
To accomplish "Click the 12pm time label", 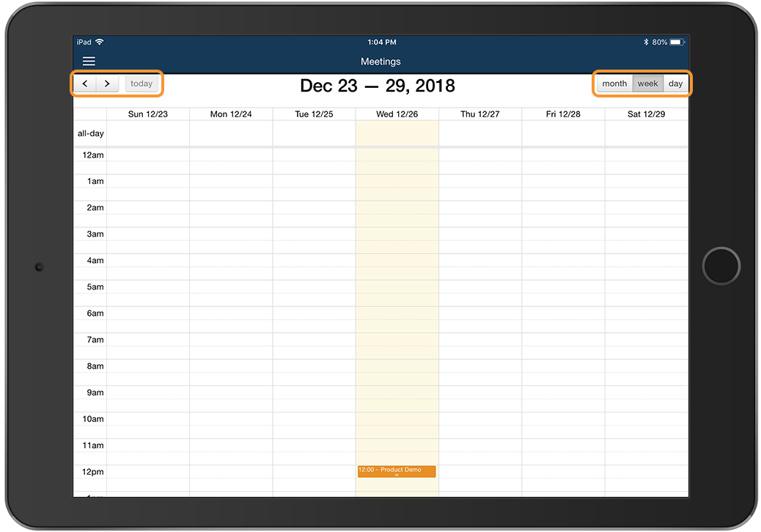I will coord(93,472).
